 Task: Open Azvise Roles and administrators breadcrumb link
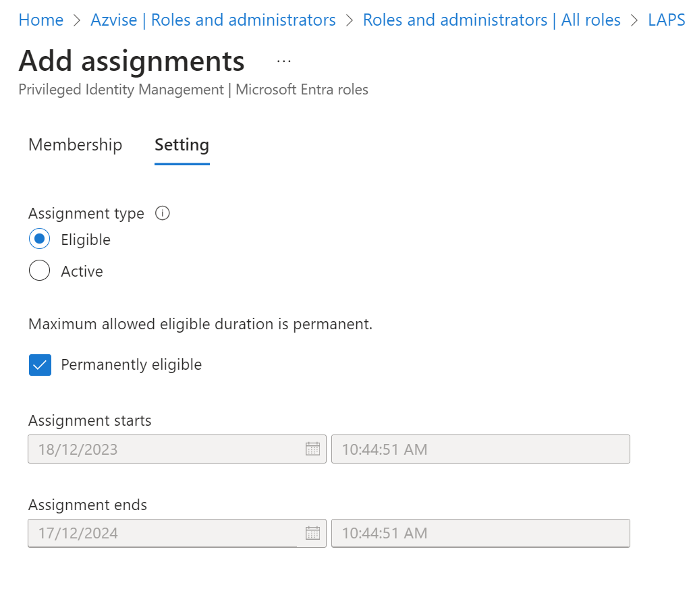(213, 20)
